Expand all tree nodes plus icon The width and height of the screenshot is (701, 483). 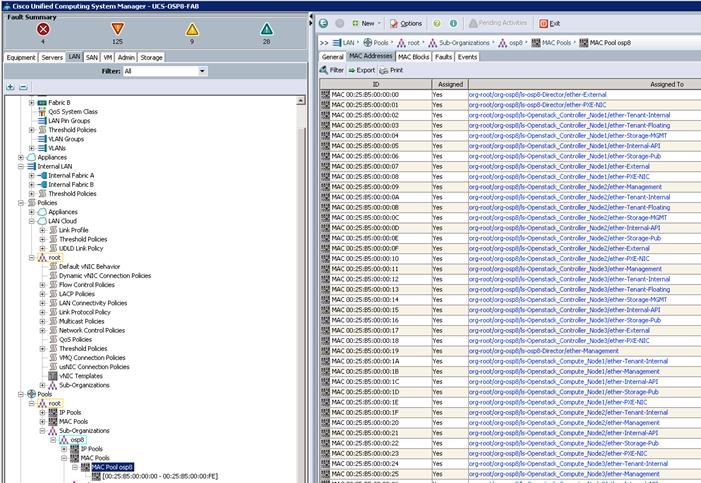click(x=10, y=87)
